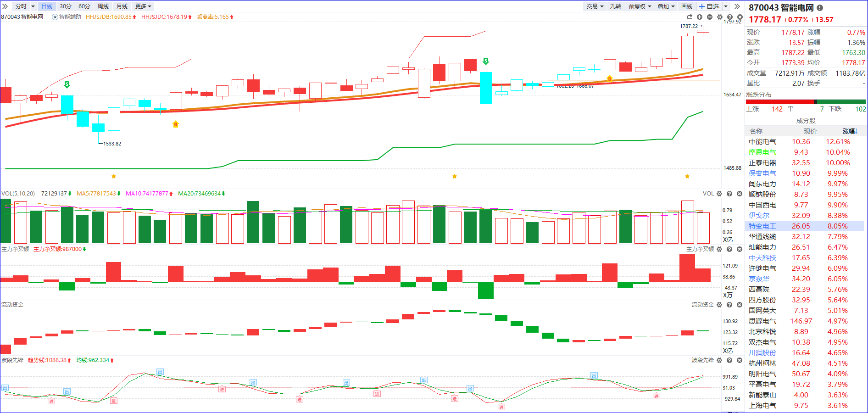Click info icon next to 智能电网 title

point(820,8)
